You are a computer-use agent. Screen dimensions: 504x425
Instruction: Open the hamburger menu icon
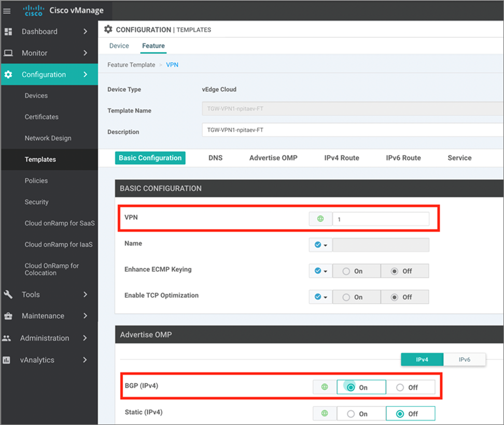[x=7, y=11]
